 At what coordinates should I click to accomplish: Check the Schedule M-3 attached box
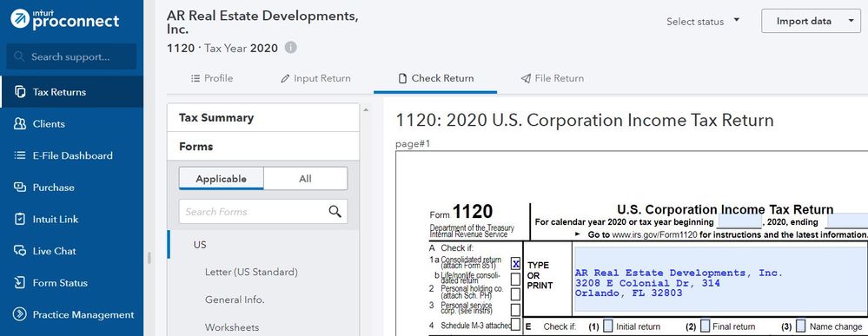tap(515, 325)
